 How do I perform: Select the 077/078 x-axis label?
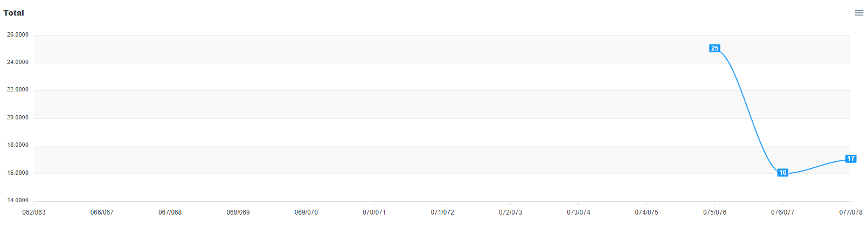(851, 212)
